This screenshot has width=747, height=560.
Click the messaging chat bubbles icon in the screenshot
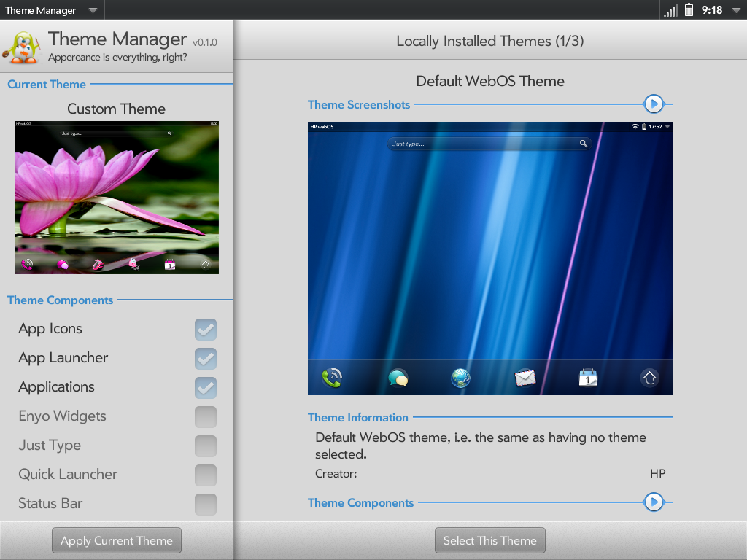(x=398, y=378)
